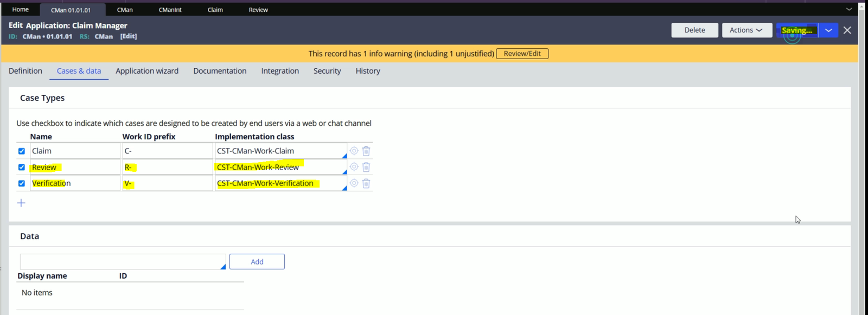Open the CManInt top tab
868x315 pixels.
[x=170, y=10]
